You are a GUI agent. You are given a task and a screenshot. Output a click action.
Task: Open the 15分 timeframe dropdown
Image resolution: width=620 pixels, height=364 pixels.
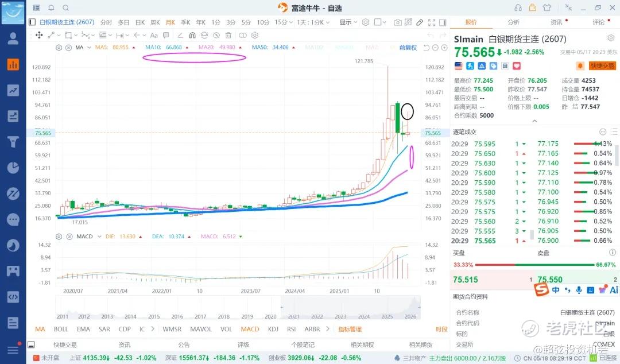(x=284, y=22)
